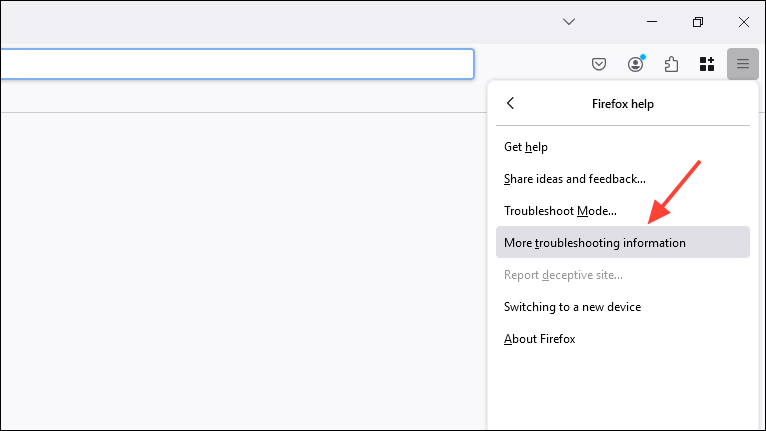Minimize the Firefox window
The height and width of the screenshot is (431, 766).
652,22
